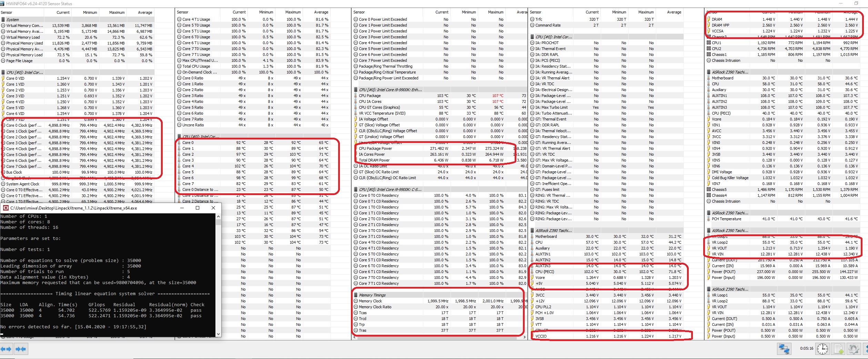868x359 pixels.
Task: Click the Current column header in first panel
Action: tap(63, 12)
